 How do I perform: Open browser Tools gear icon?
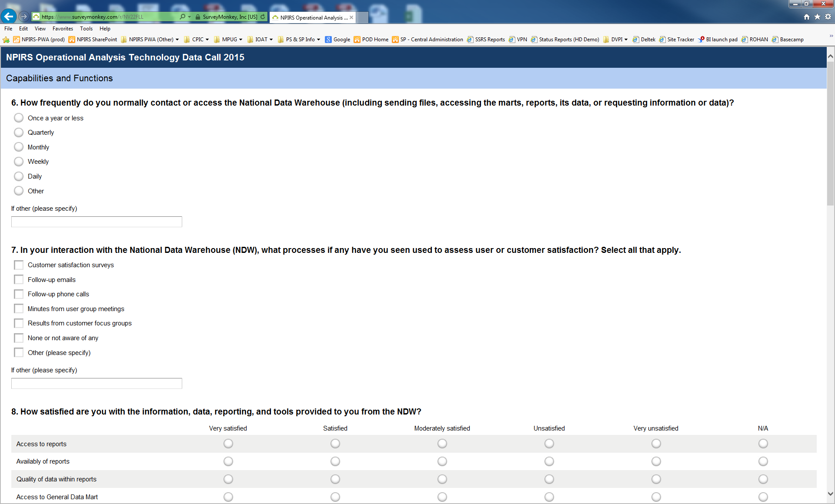tap(828, 17)
